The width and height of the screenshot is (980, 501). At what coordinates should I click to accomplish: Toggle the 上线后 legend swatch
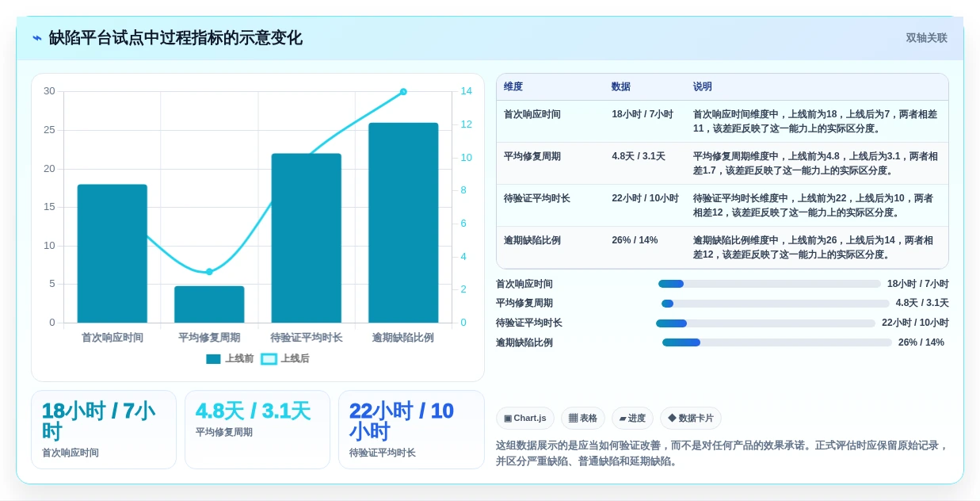point(269,359)
